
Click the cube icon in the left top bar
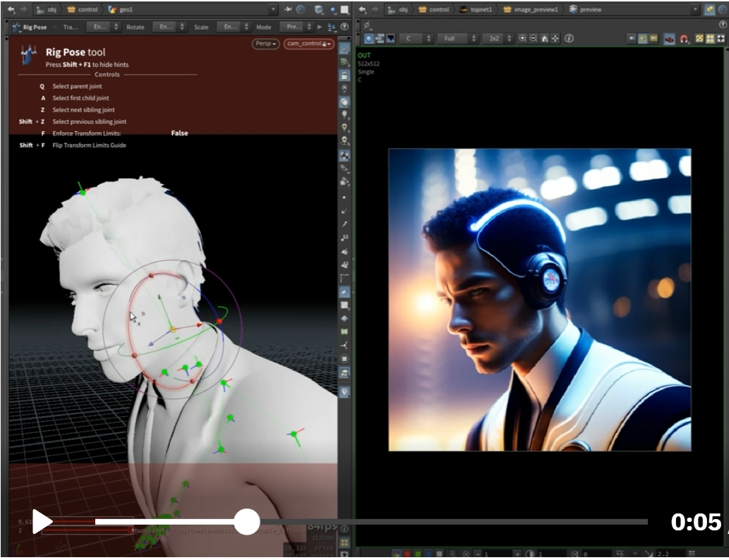click(x=318, y=9)
